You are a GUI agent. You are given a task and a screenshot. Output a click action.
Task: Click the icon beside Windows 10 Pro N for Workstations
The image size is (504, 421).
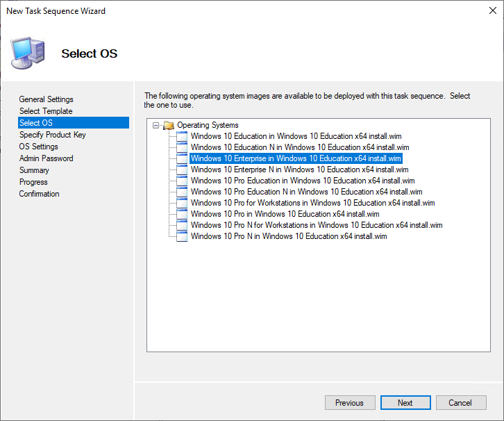click(182, 225)
